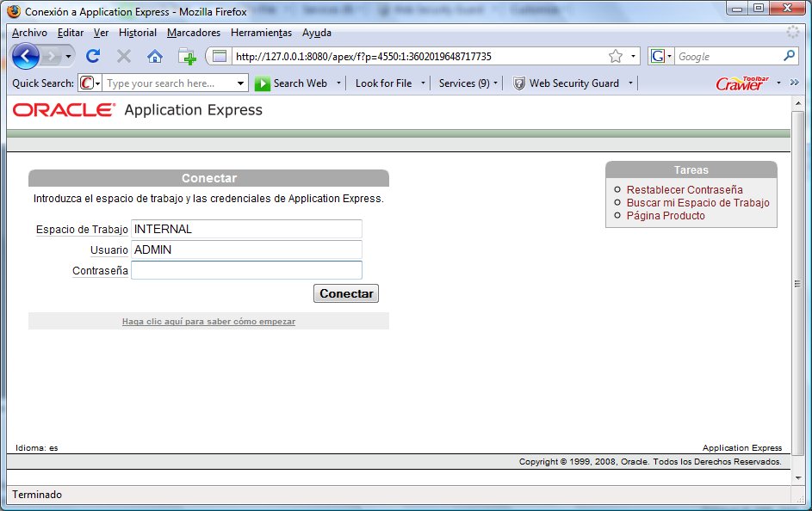Open the Marcadores menu
The width and height of the screenshot is (812, 511).
194,33
